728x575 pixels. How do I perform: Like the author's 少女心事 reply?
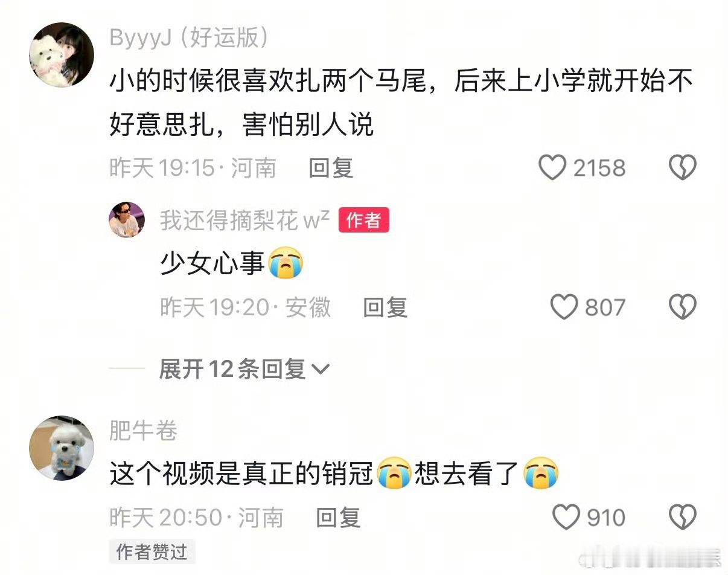pyautogui.click(x=564, y=307)
